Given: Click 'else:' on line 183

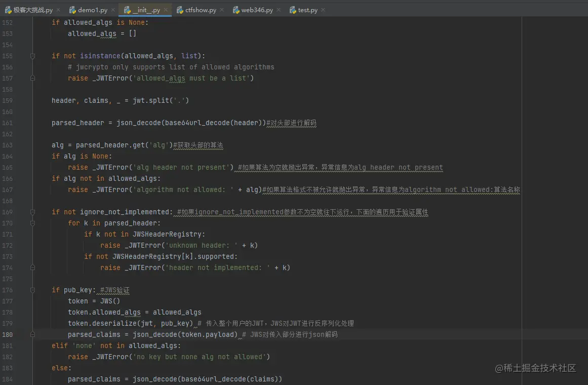Looking at the screenshot, I should pos(61,368).
